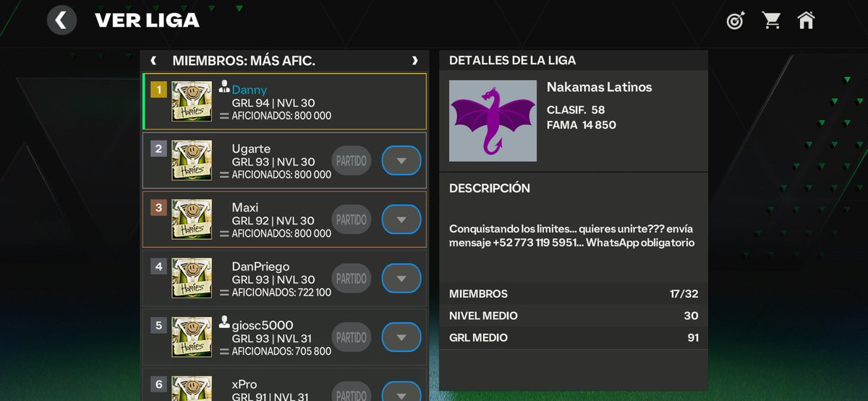Viewport: 868px width, 401px height.
Task: Click the officer icon beside giosc5000
Action: tap(224, 322)
